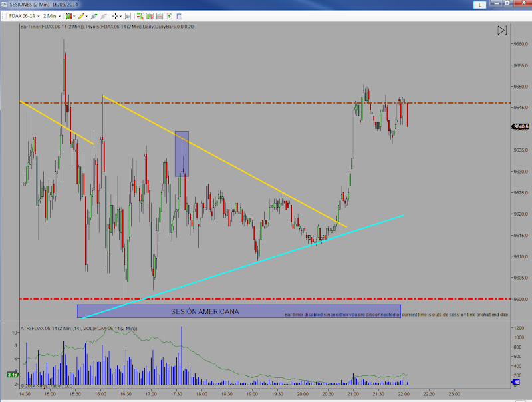Click the 9660,0 price axis label

521,44
